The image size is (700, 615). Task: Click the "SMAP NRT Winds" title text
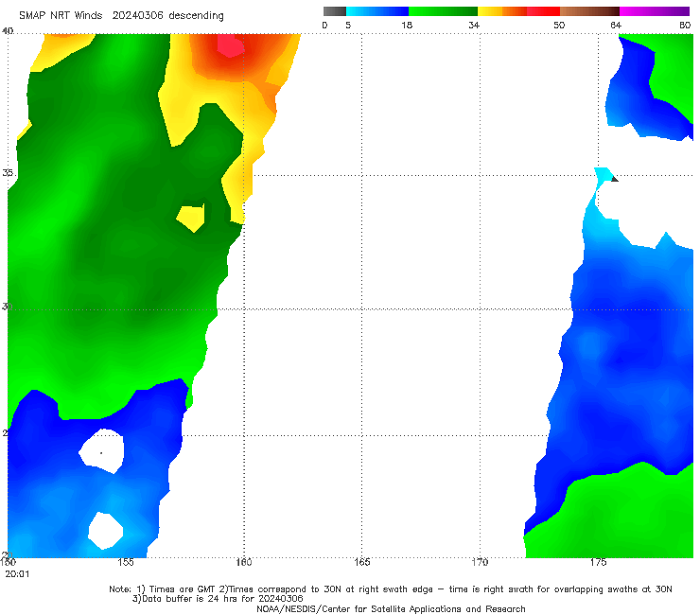[x=61, y=15]
